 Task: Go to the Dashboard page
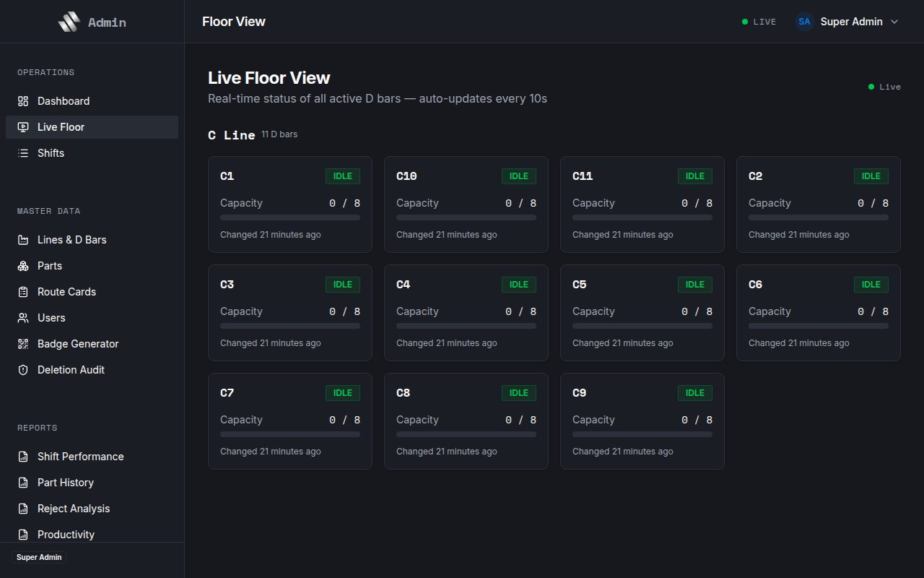click(92, 101)
